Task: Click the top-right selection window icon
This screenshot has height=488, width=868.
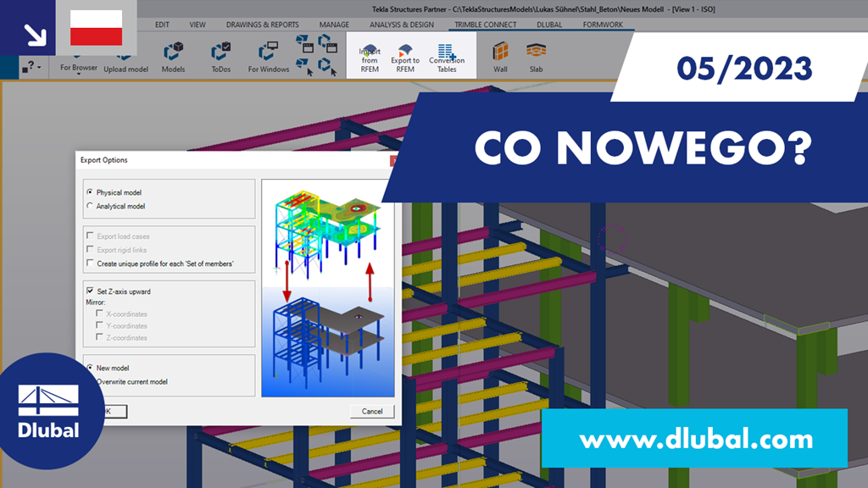Action: 328,43
